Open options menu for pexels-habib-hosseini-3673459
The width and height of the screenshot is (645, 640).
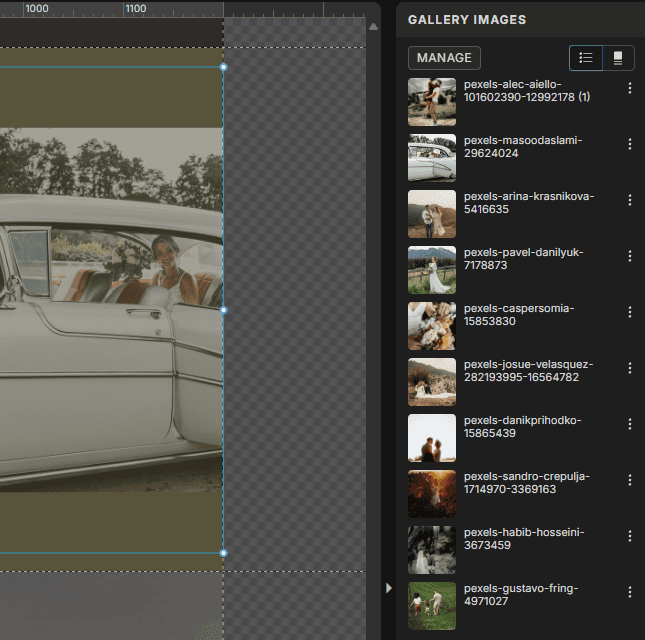[x=629, y=536]
